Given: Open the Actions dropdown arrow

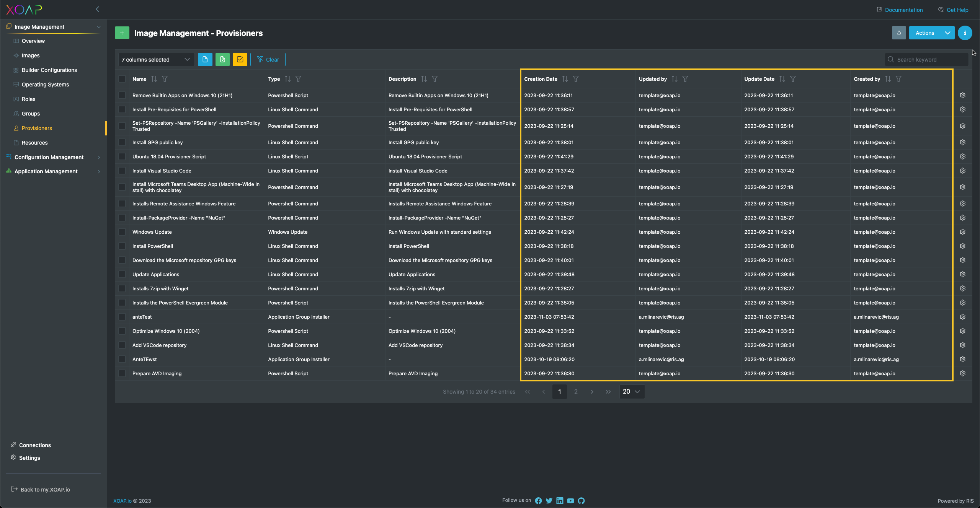Looking at the screenshot, I should (x=947, y=33).
